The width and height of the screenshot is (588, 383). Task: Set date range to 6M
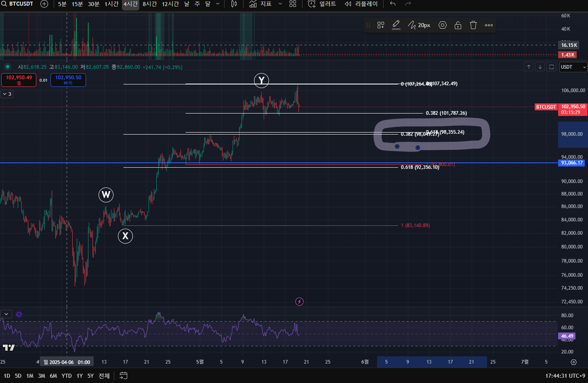53,376
